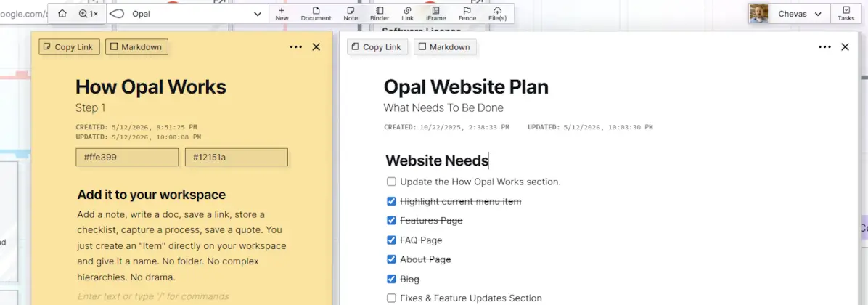Uncheck Features Page task
Viewport: 868px width, 305px height.
391,220
